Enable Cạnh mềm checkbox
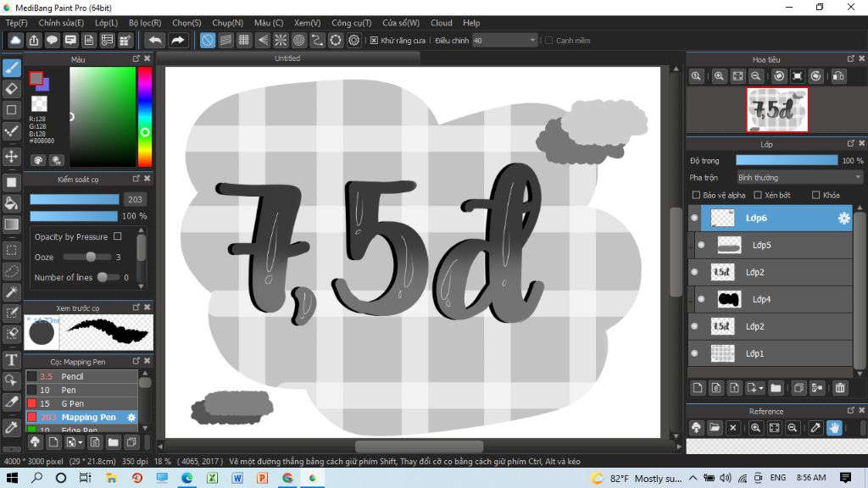 coord(549,41)
